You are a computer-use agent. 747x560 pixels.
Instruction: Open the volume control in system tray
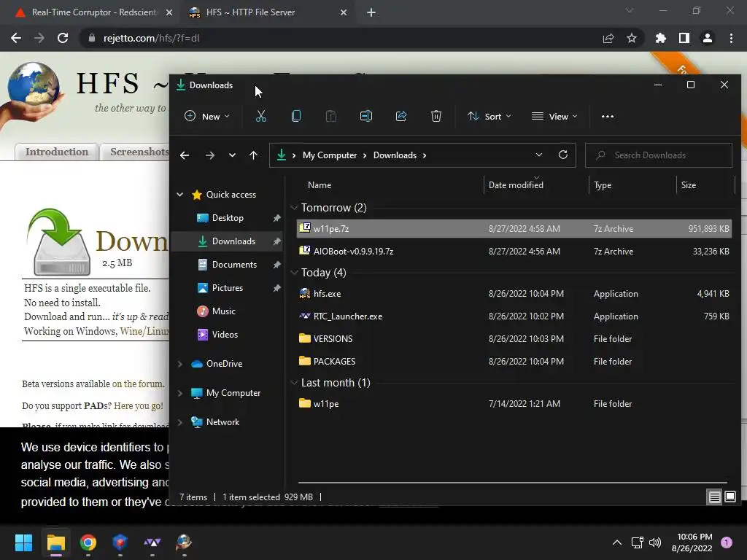coord(656,542)
